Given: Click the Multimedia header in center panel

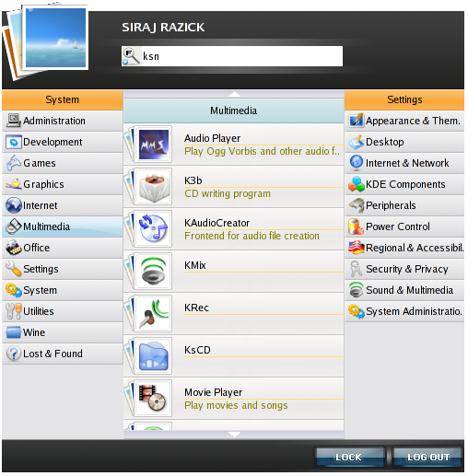Looking at the screenshot, I should tap(234, 110).
